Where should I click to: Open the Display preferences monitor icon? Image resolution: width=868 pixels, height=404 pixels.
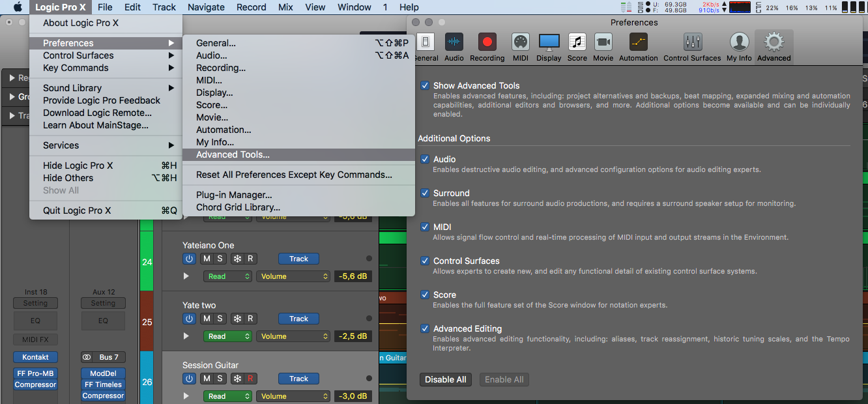tap(549, 42)
